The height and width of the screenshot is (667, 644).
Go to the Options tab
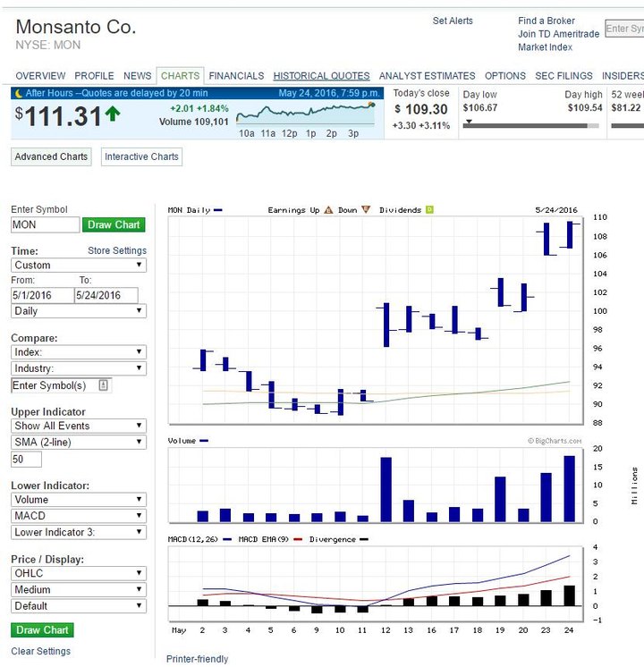(x=504, y=76)
